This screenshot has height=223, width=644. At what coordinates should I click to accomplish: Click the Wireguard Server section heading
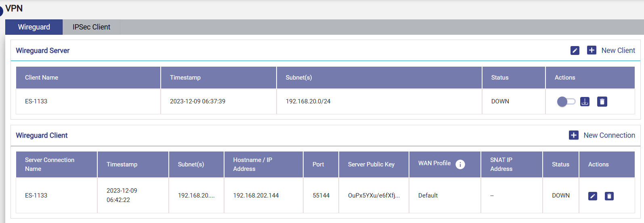coord(43,50)
